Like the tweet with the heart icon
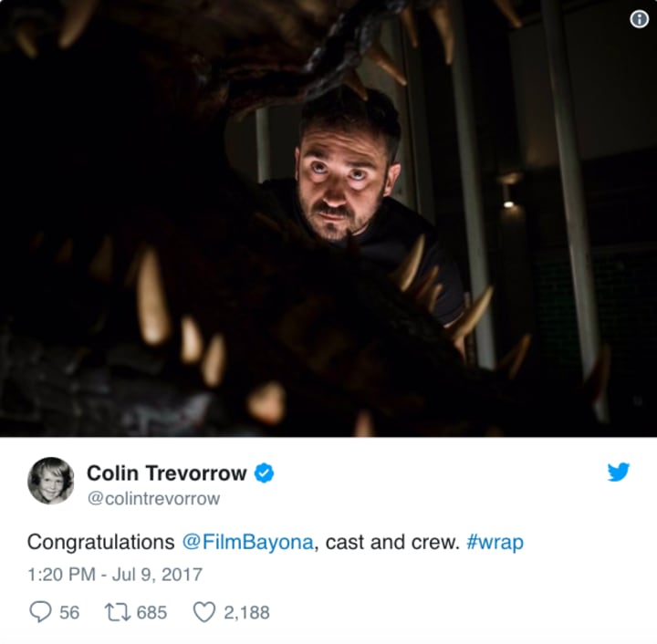657x644 pixels. 204,612
